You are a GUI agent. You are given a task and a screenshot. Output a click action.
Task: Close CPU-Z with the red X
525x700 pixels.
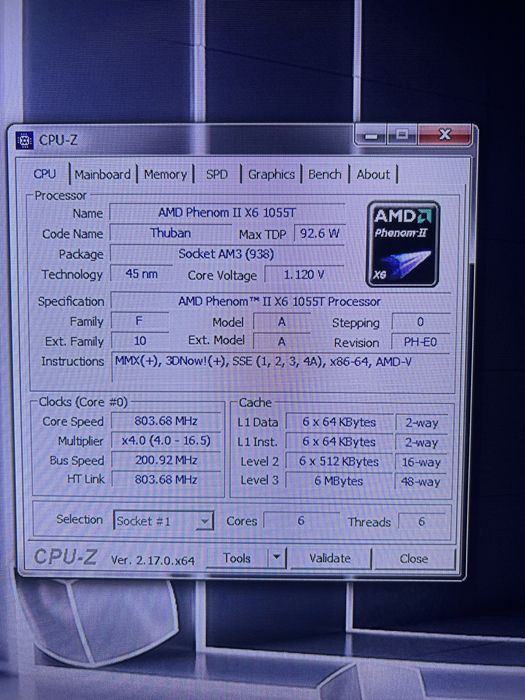point(445,135)
